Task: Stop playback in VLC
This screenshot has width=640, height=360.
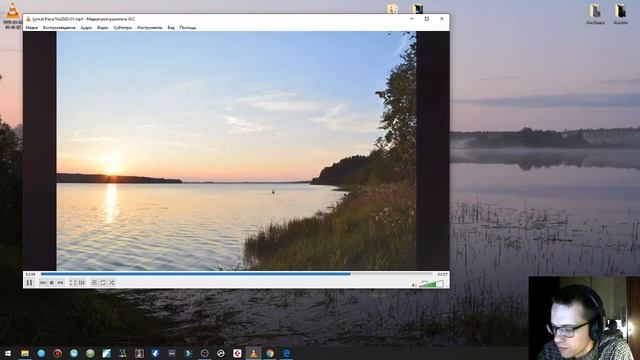Action: point(51,282)
